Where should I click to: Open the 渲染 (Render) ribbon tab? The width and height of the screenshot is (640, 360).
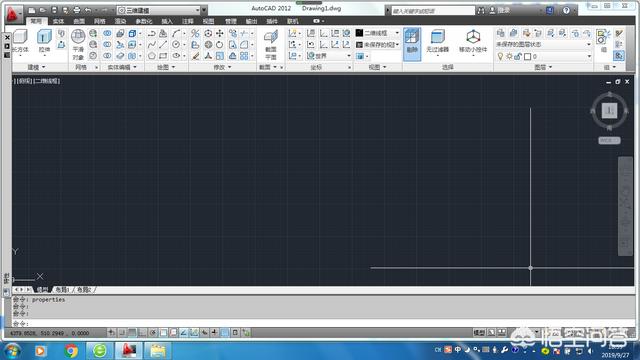(x=120, y=21)
